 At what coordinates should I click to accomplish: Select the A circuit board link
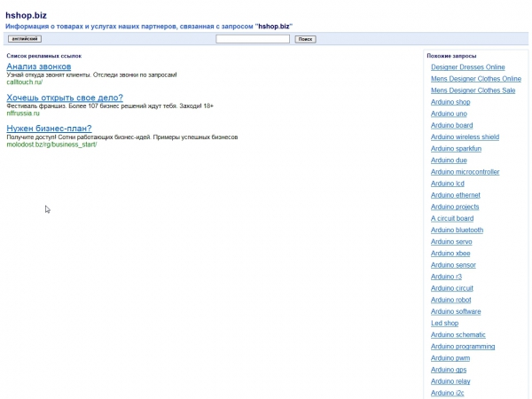[x=452, y=218]
